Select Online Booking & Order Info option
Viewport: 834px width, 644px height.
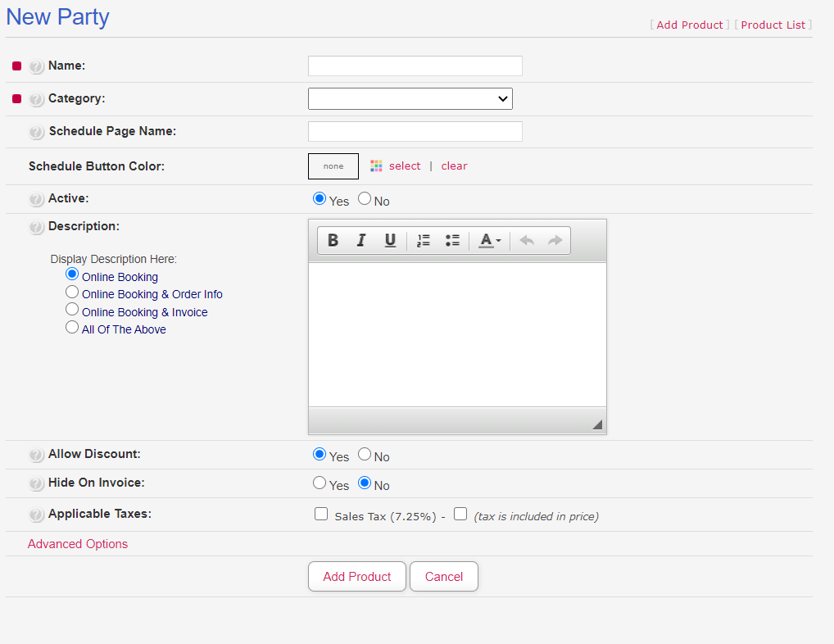[x=72, y=292]
